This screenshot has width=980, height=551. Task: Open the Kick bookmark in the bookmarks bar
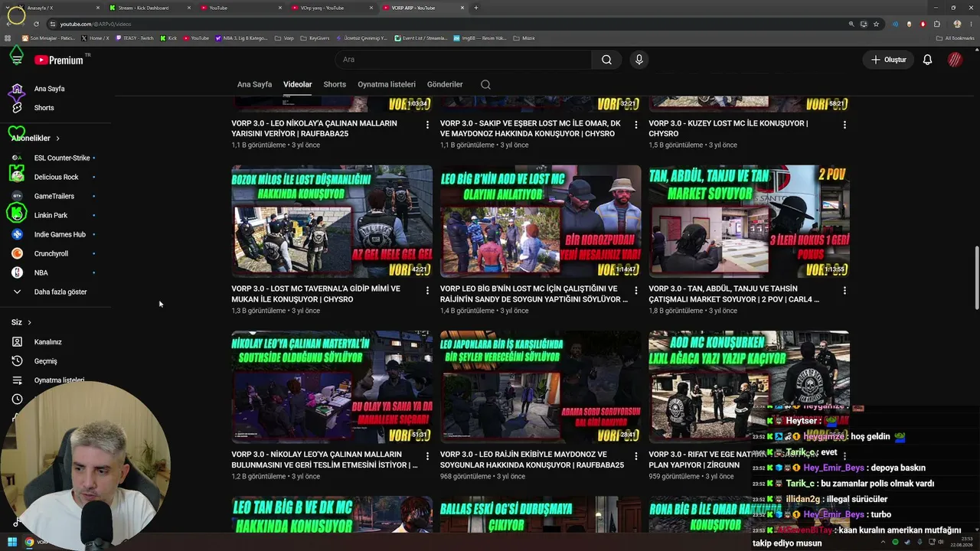point(168,37)
